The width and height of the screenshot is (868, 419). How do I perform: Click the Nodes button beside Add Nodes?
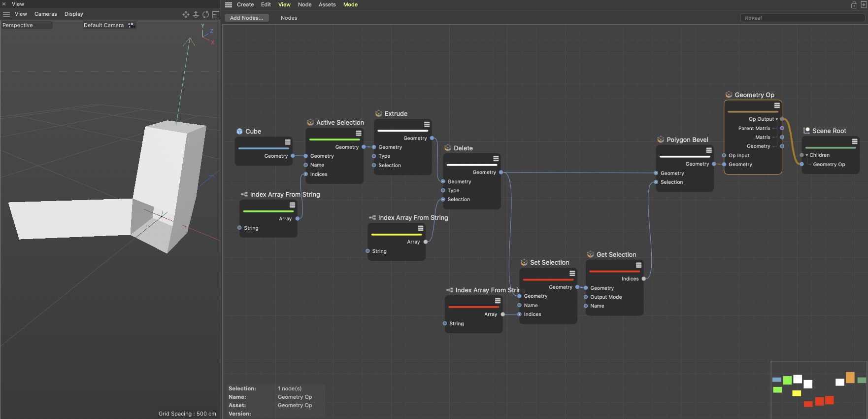[x=289, y=18]
